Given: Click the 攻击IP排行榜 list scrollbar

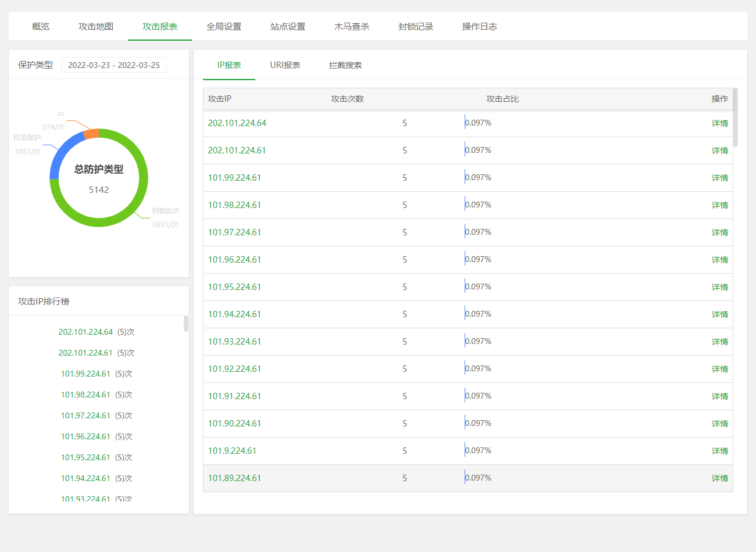Looking at the screenshot, I should click(x=186, y=324).
